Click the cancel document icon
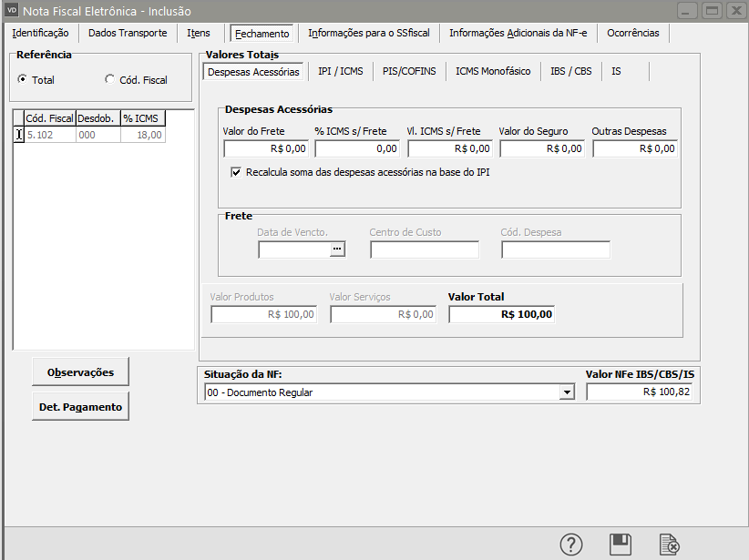 coord(670,545)
